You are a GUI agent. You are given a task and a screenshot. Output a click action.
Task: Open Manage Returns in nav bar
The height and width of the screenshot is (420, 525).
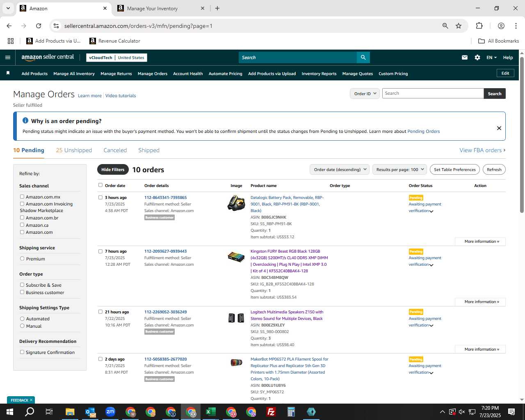(116, 73)
